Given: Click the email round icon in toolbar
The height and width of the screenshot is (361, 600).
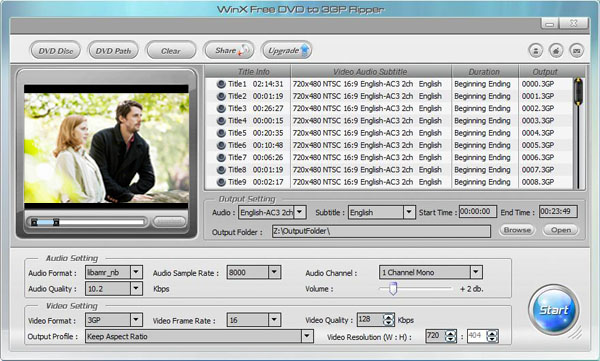Looking at the screenshot, I should coord(577,51).
